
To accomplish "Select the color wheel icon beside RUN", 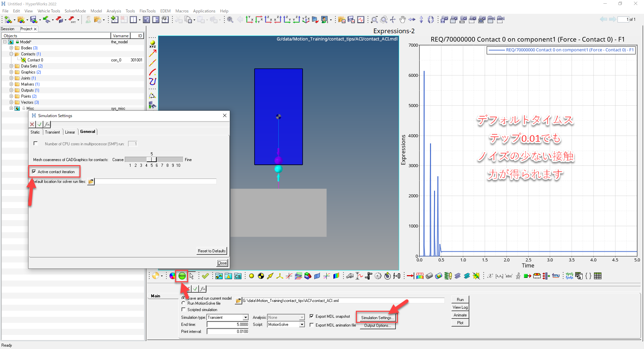I will (172, 276).
